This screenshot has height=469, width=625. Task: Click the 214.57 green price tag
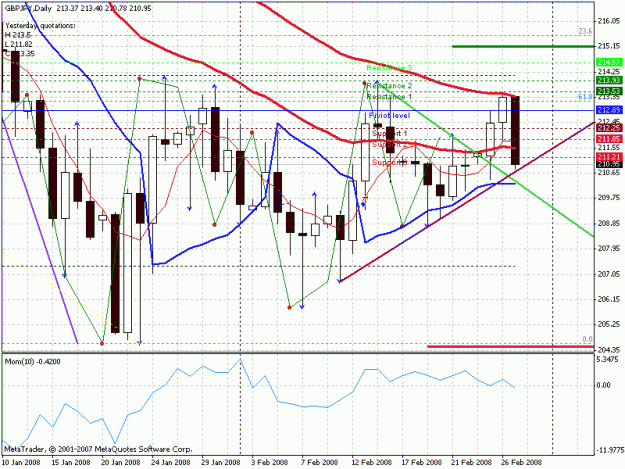coord(609,63)
